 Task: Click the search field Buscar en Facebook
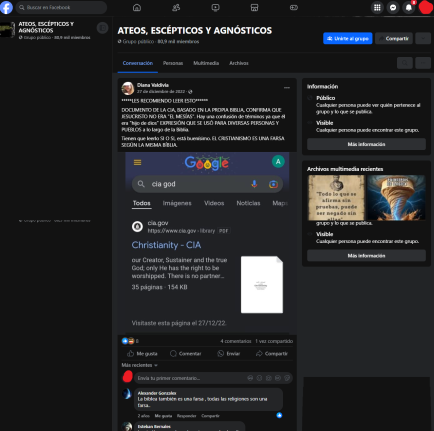pyautogui.click(x=61, y=7)
